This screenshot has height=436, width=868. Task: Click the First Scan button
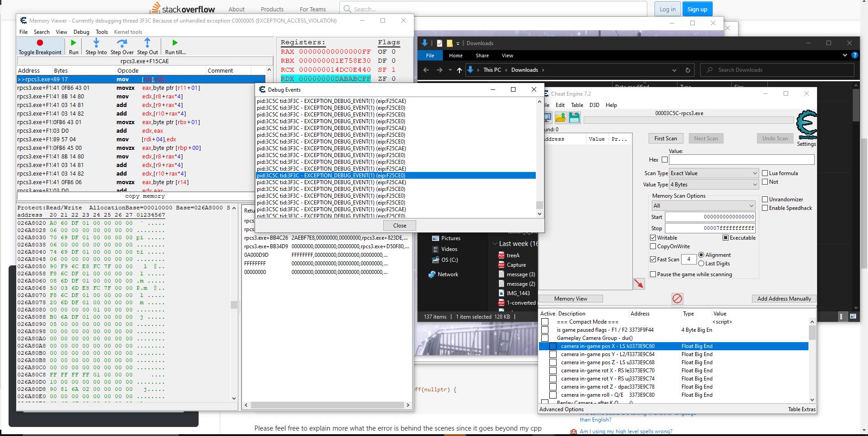tap(665, 139)
